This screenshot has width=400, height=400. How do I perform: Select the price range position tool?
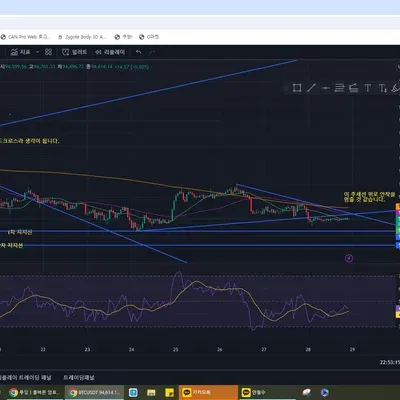coord(353,88)
